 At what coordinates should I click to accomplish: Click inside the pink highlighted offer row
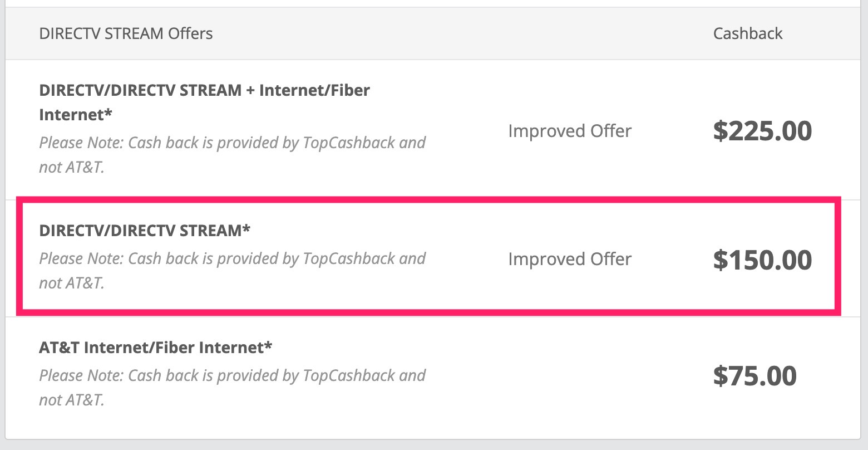pyautogui.click(x=389, y=256)
